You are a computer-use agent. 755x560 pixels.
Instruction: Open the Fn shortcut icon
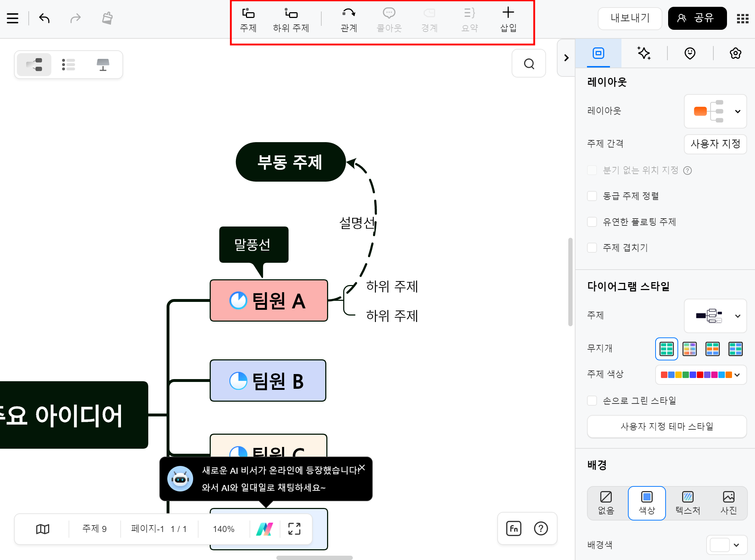coord(513,528)
